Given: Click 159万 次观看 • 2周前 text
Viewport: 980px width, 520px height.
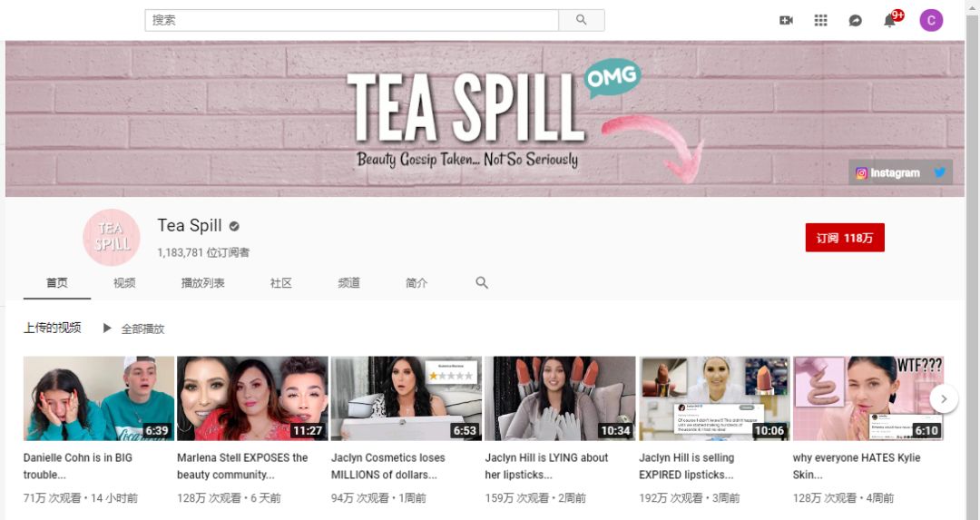Looking at the screenshot, I should click(x=535, y=498).
